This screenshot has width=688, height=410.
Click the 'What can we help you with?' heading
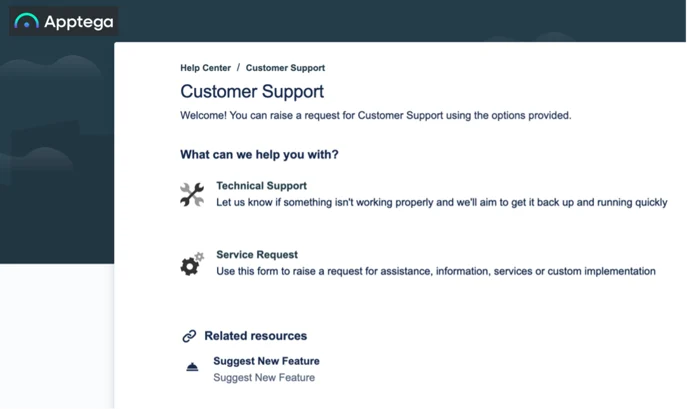click(x=259, y=155)
